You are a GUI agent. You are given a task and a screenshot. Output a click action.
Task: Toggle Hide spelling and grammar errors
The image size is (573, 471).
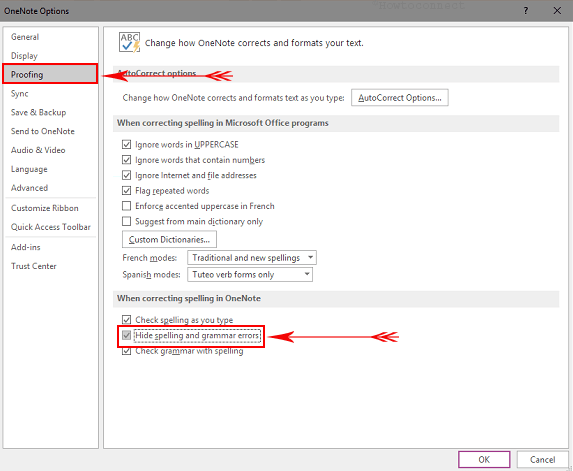(126, 335)
